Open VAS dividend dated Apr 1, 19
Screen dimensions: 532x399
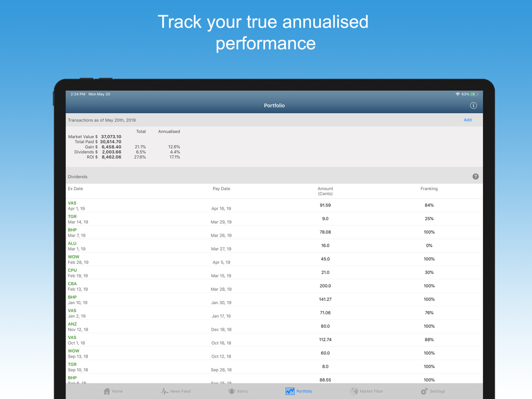(x=274, y=205)
